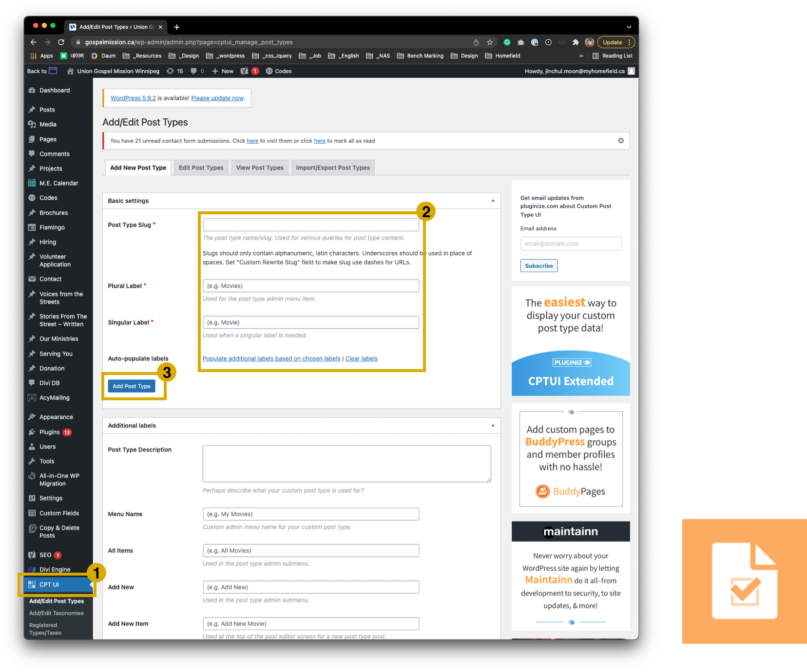This screenshot has width=807, height=672.
Task: Bookmark this page with the star icon
Action: 490,42
